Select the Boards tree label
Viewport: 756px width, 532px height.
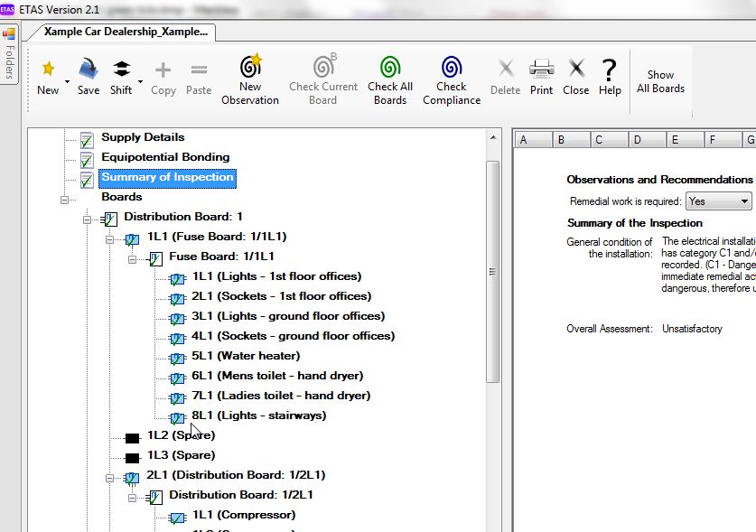tap(122, 197)
